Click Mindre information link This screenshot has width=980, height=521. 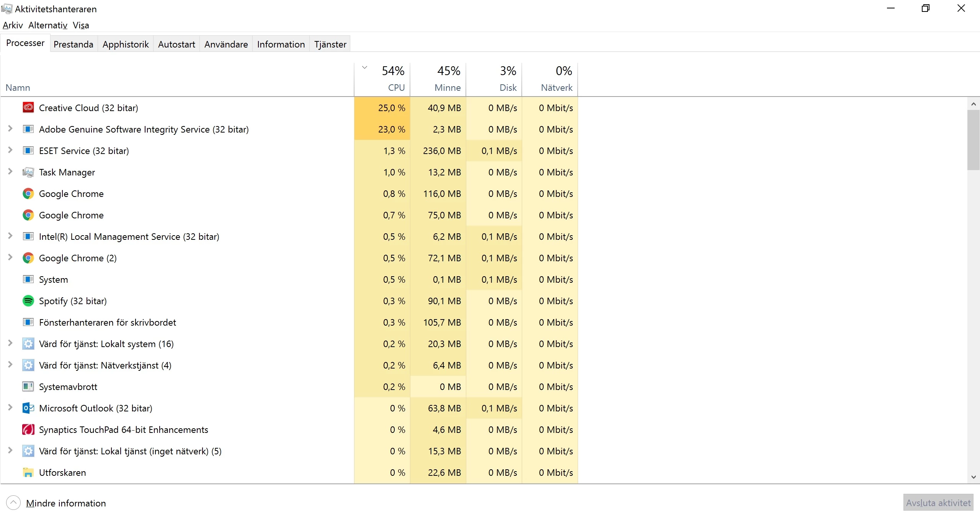pyautogui.click(x=66, y=503)
